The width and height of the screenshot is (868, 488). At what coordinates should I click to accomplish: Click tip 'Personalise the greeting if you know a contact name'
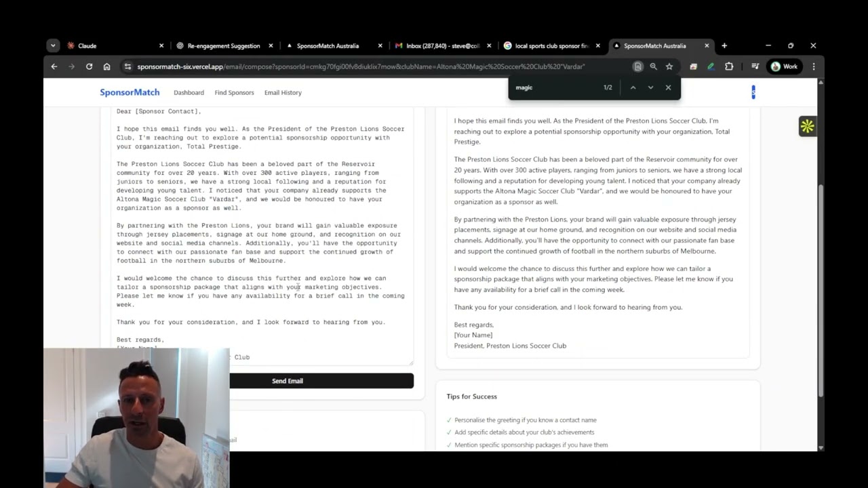(525, 420)
